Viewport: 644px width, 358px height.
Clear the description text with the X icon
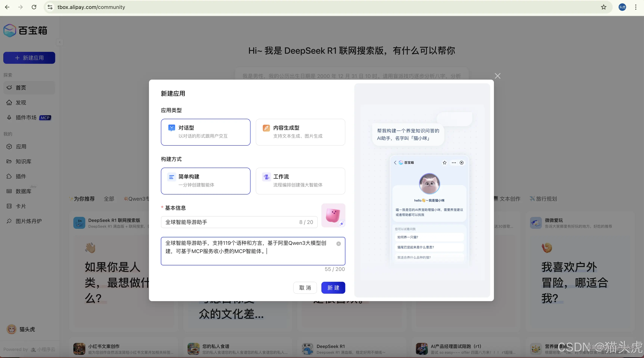[338, 243]
